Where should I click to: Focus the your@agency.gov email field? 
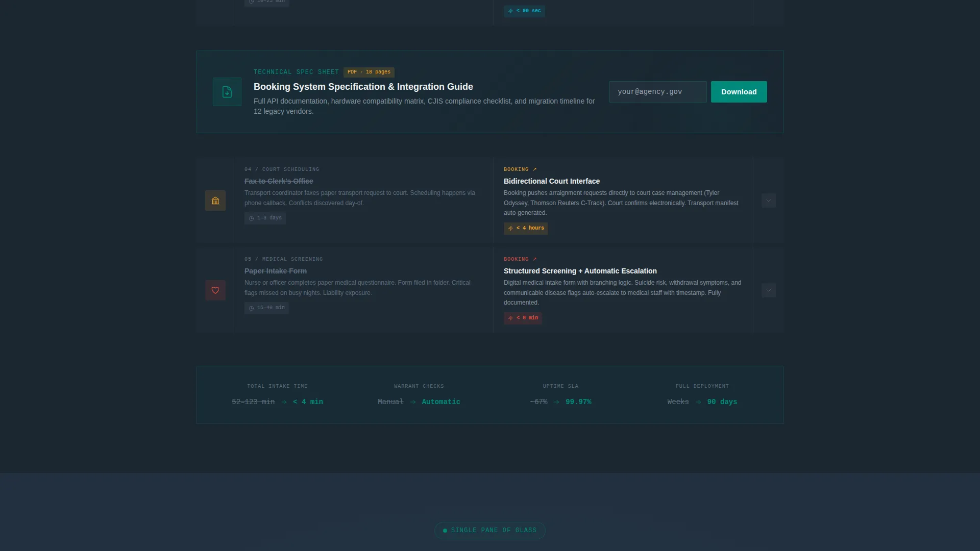pyautogui.click(x=657, y=92)
